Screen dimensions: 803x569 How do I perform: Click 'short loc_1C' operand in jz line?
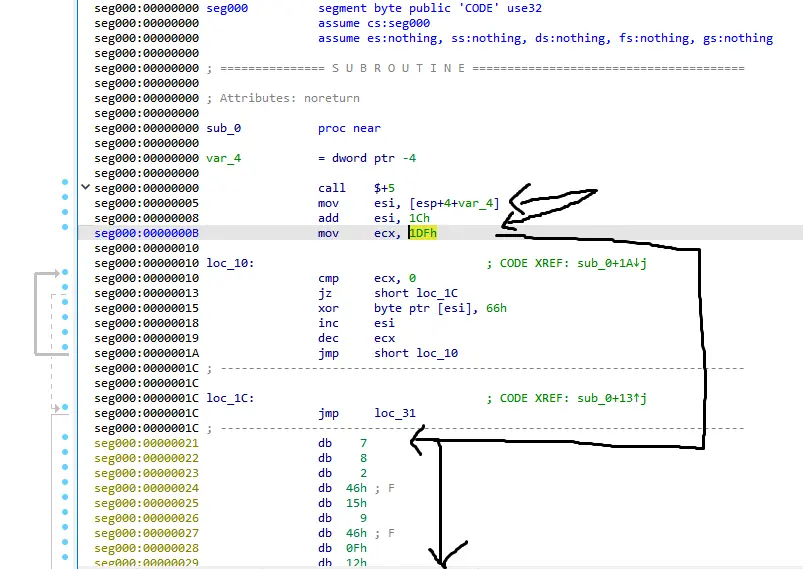(x=416, y=293)
